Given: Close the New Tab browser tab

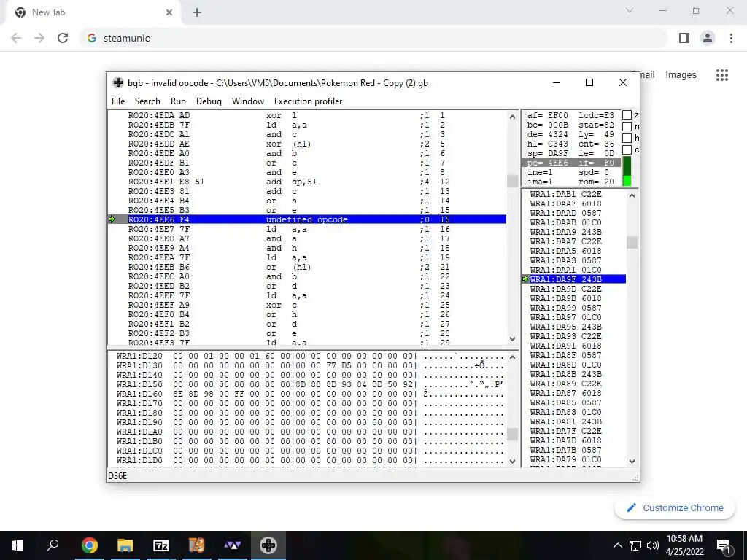Looking at the screenshot, I should coord(169,12).
